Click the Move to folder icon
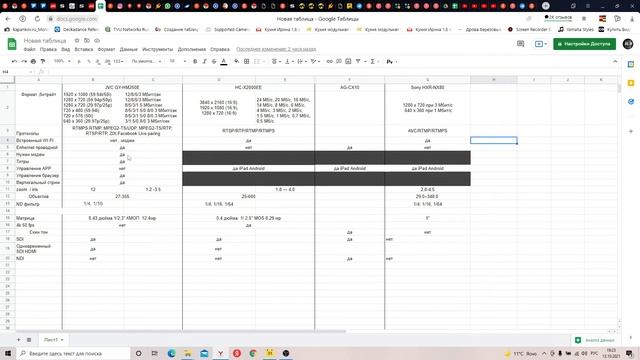 click(87, 40)
